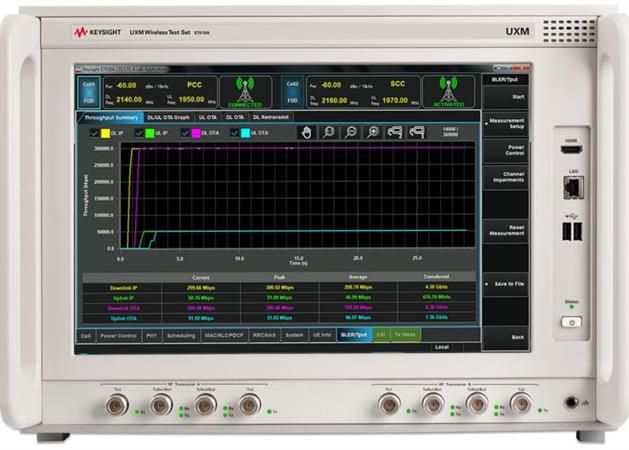Open the UE Info tab
This screenshot has width=629, height=450.
pyautogui.click(x=322, y=335)
